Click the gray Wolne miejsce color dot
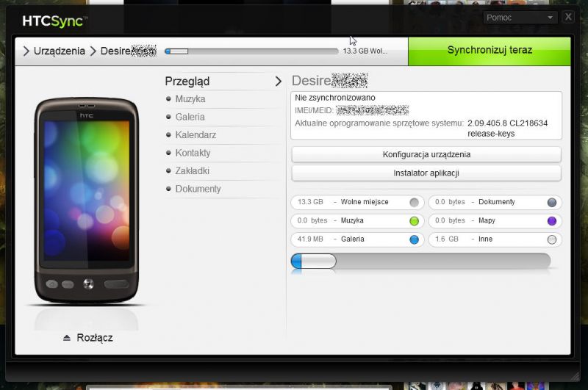Viewport: 588px width, 390px height. tap(414, 202)
